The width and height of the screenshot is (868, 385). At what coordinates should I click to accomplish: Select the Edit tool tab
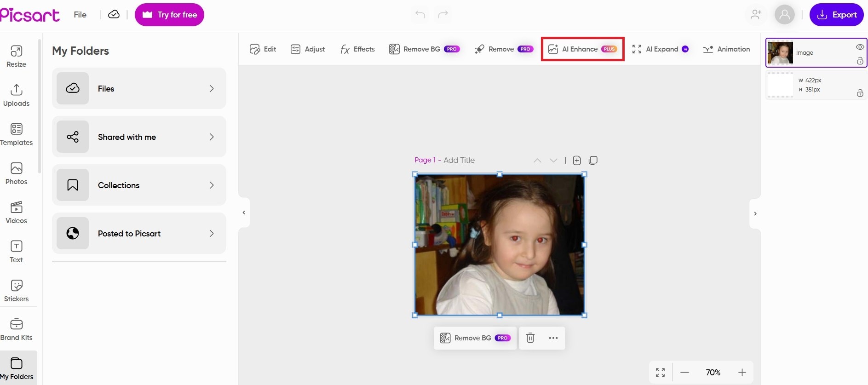coord(263,49)
